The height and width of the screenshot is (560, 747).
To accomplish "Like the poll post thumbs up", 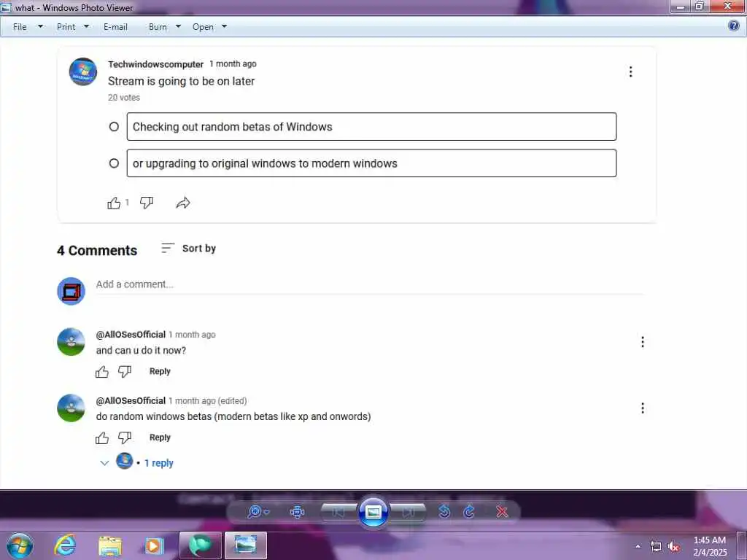I will (114, 203).
